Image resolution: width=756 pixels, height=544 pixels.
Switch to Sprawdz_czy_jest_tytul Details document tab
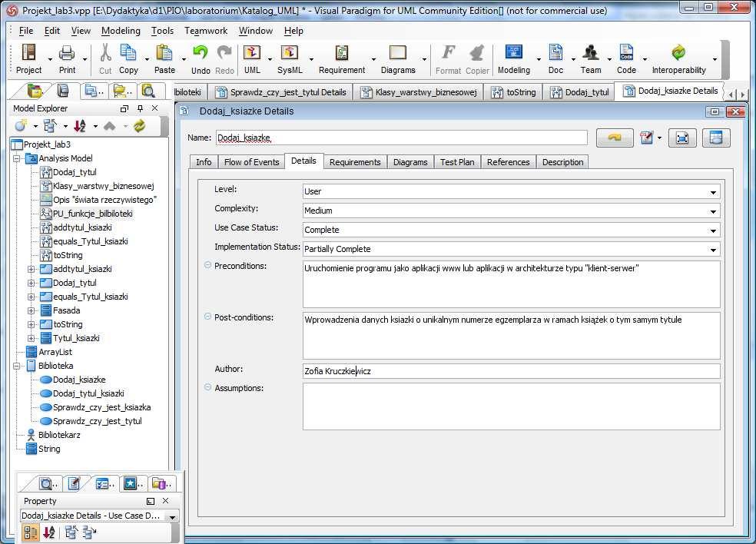[x=281, y=92]
